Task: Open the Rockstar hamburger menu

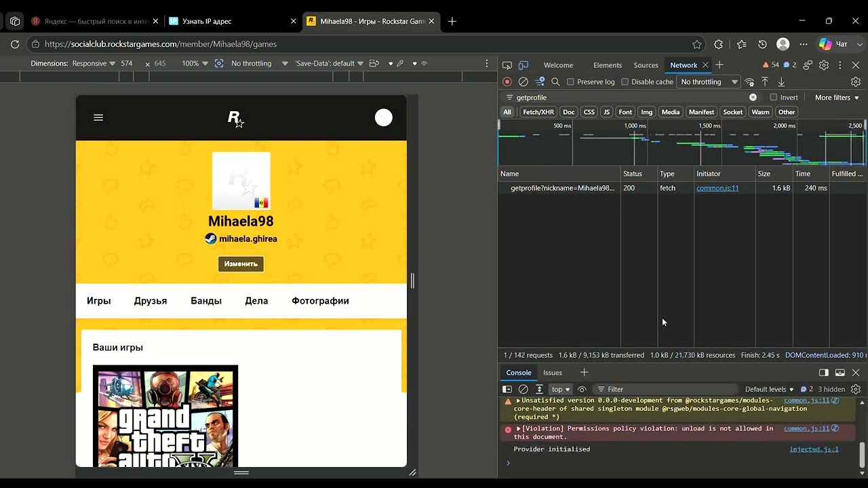Action: [x=98, y=118]
